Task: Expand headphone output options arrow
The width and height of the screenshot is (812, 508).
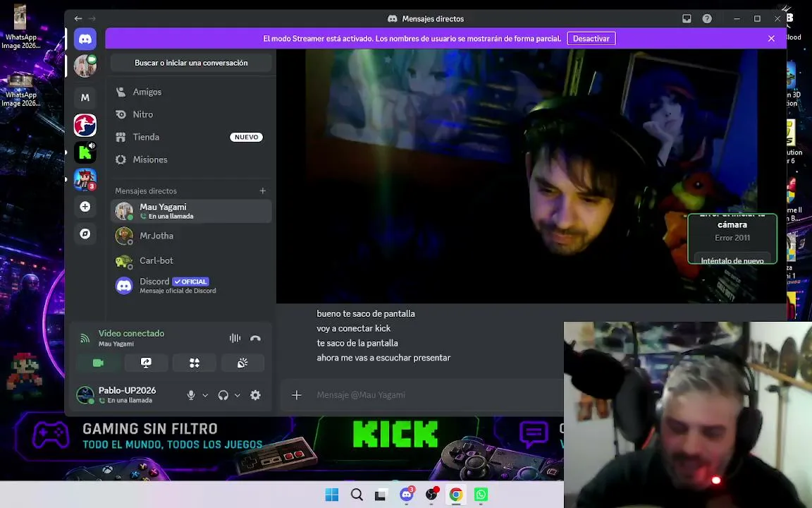Action: pos(237,395)
